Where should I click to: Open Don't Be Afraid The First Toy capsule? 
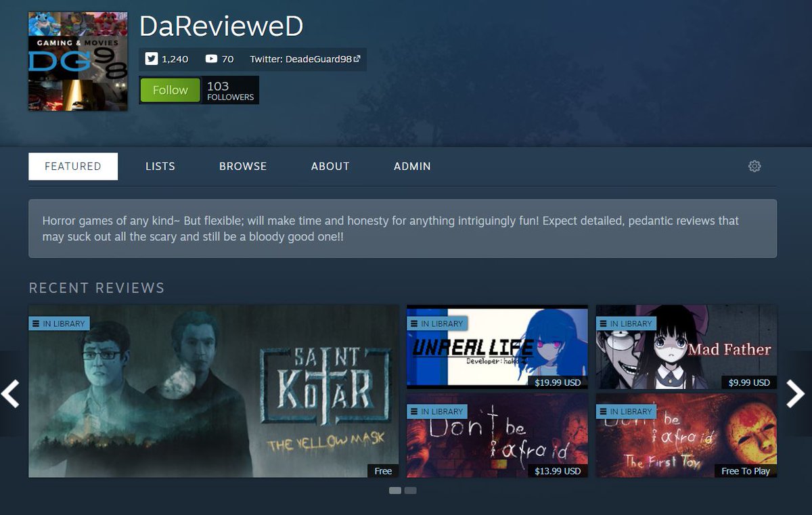(686, 435)
